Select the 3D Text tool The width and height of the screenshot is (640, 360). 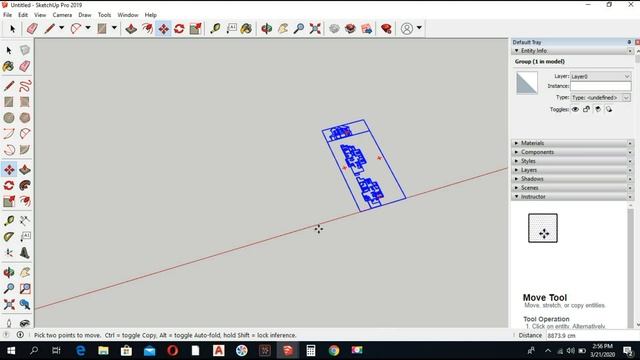coord(24,253)
